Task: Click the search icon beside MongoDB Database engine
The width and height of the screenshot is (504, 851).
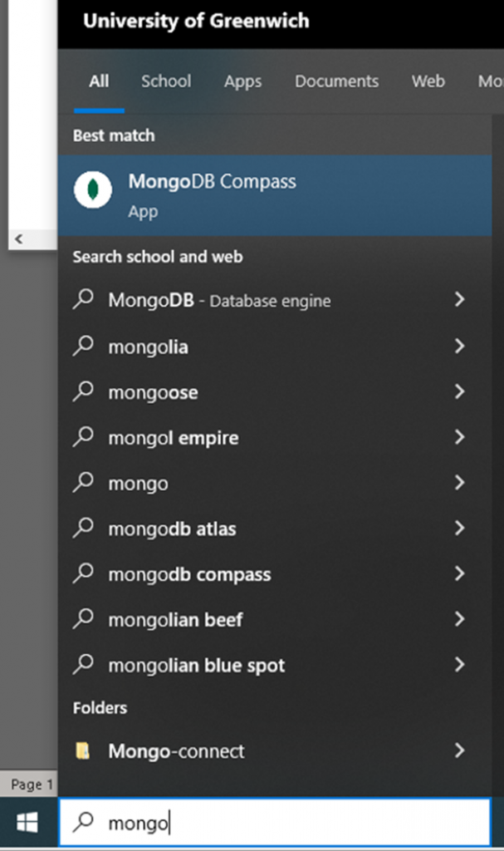Action: coord(83,300)
